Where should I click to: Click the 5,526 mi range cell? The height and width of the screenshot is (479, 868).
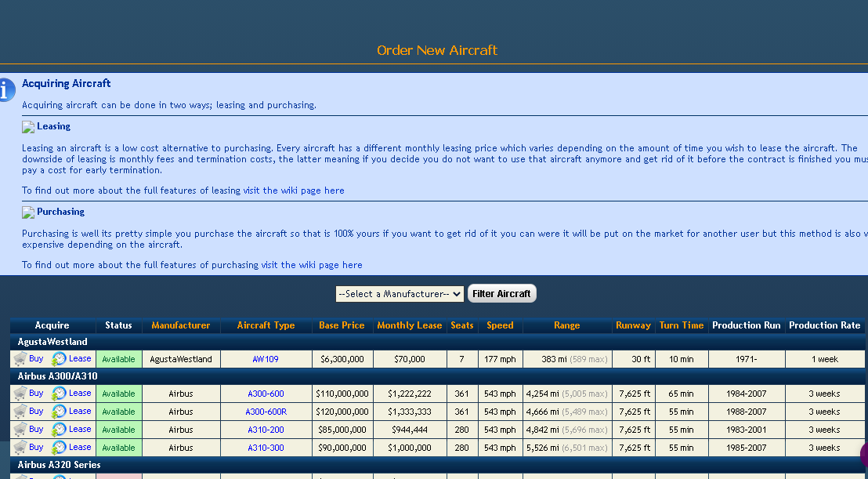567,448
